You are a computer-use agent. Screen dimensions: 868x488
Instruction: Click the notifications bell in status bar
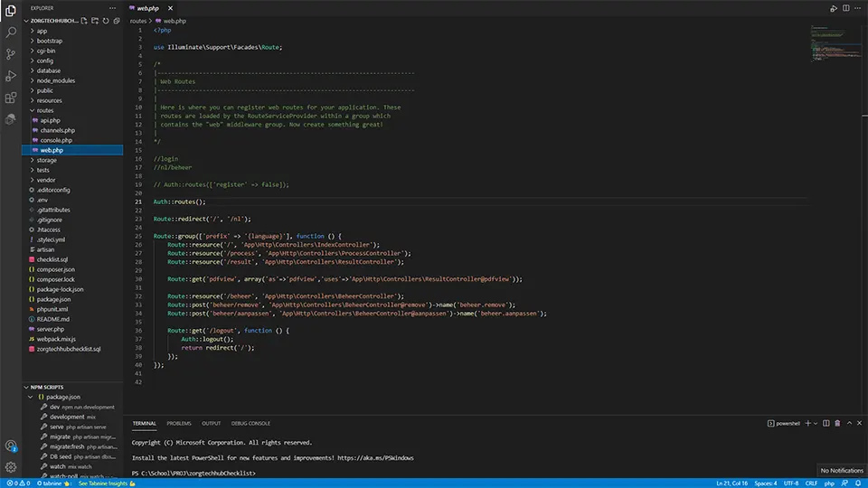tap(858, 483)
